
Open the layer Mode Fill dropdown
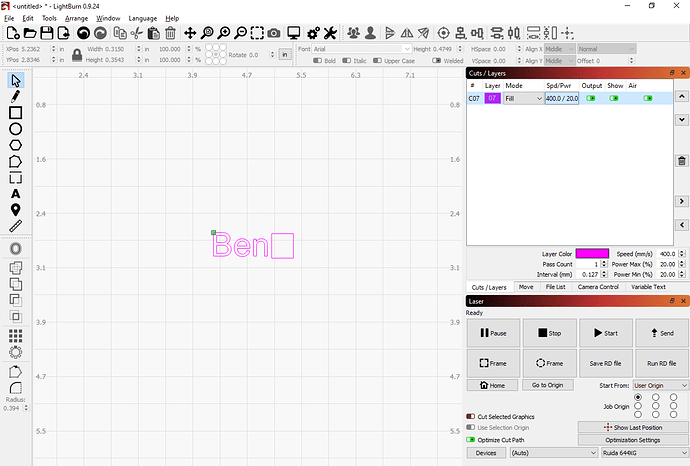[x=523, y=99]
